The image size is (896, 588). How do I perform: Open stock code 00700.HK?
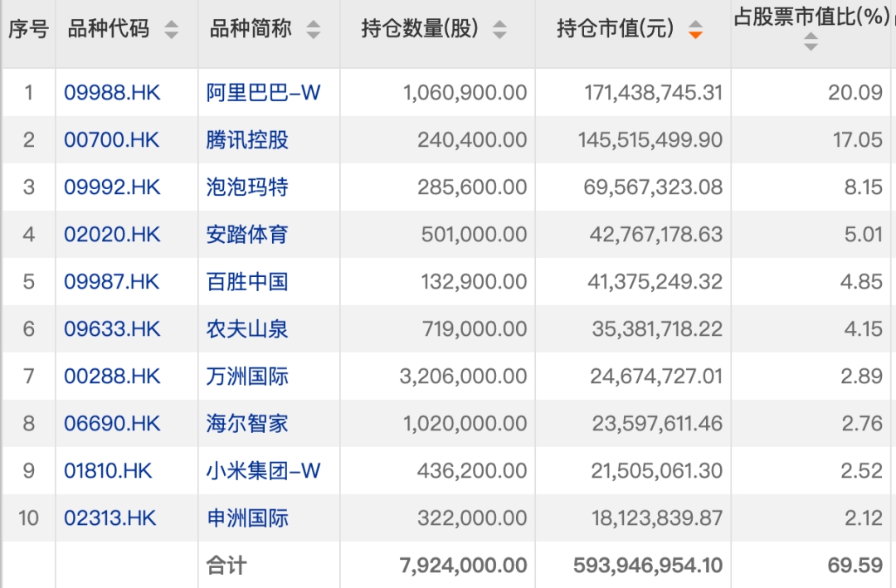pyautogui.click(x=111, y=140)
